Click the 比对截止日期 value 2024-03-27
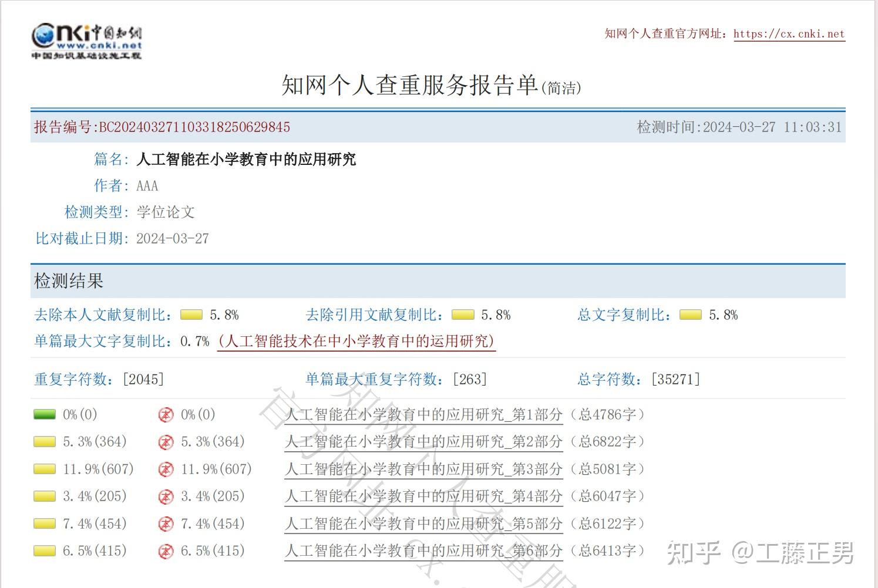The image size is (878, 588). pyautogui.click(x=173, y=239)
